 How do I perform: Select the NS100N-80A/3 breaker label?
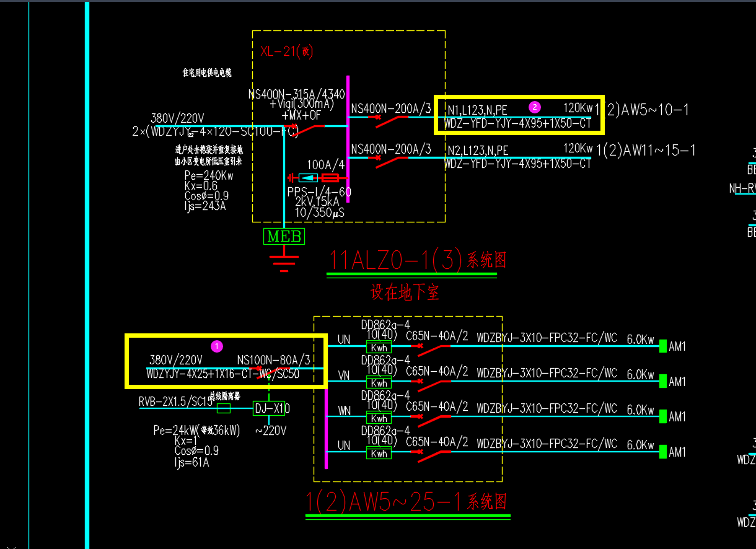(273, 360)
